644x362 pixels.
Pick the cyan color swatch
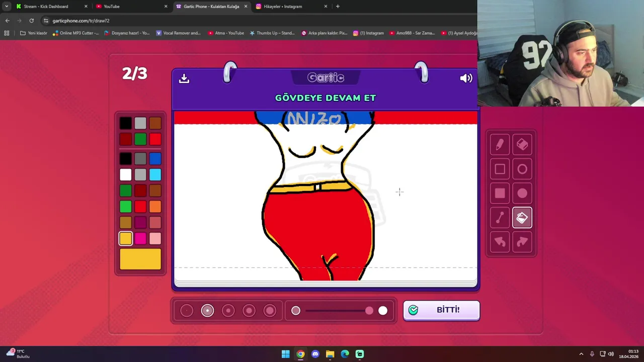coord(155,175)
